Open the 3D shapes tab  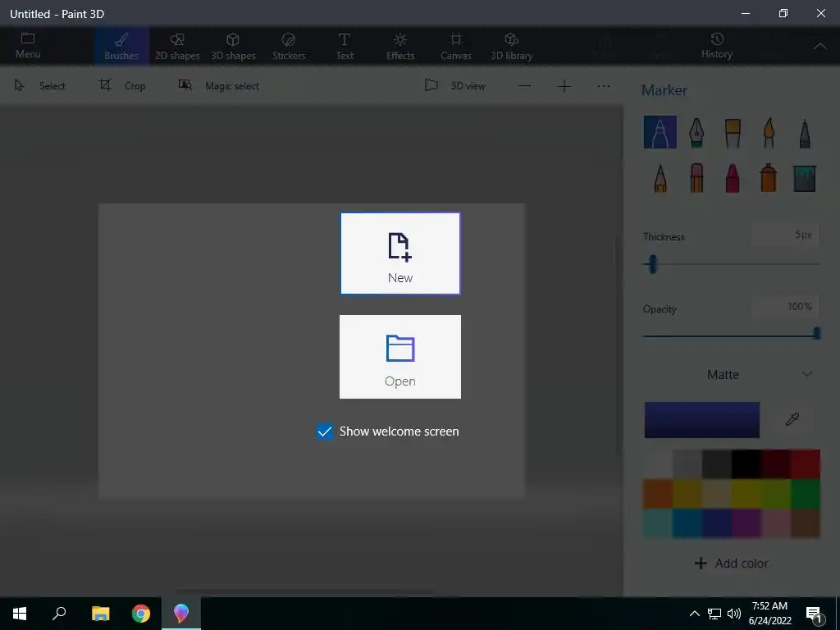click(233, 46)
